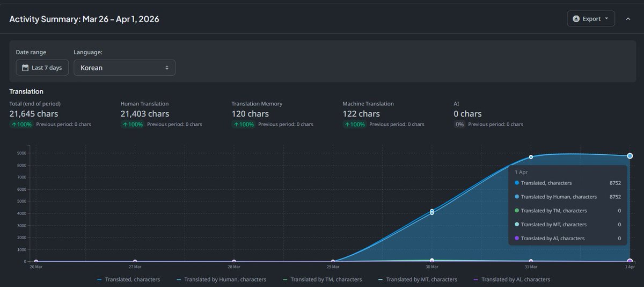The width and height of the screenshot is (644, 287).
Task: Toggle 'Translated by Human, characters' legend series
Action: pyautogui.click(x=221, y=279)
